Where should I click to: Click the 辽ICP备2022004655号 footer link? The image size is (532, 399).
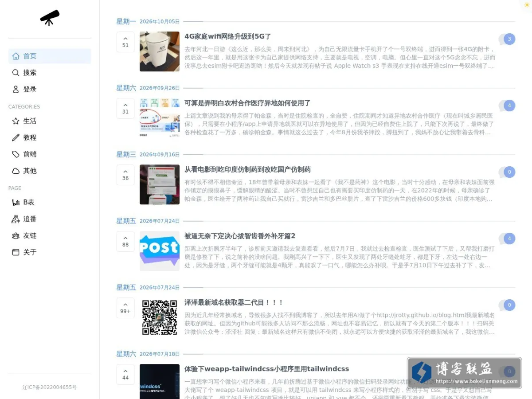pyautogui.click(x=50, y=387)
